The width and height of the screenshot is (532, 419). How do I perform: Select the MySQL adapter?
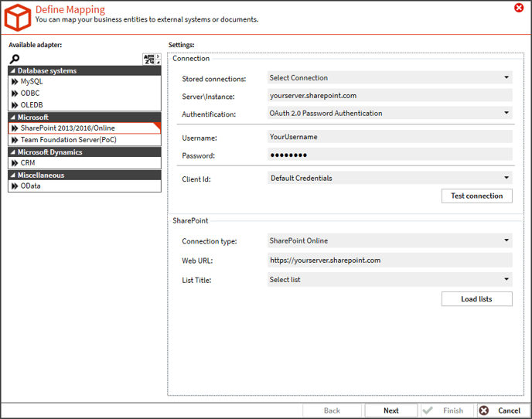pos(84,81)
